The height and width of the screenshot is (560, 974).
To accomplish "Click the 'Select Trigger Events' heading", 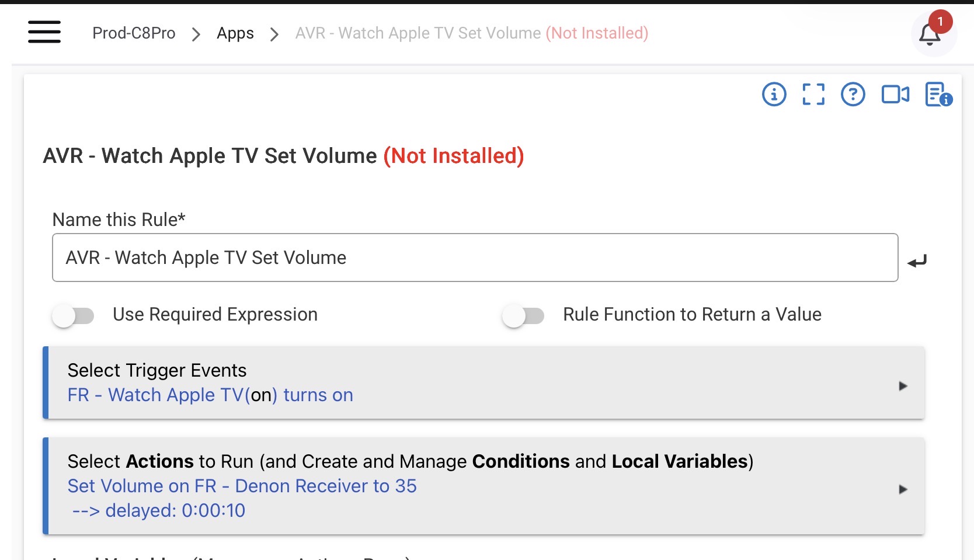I will pyautogui.click(x=157, y=370).
